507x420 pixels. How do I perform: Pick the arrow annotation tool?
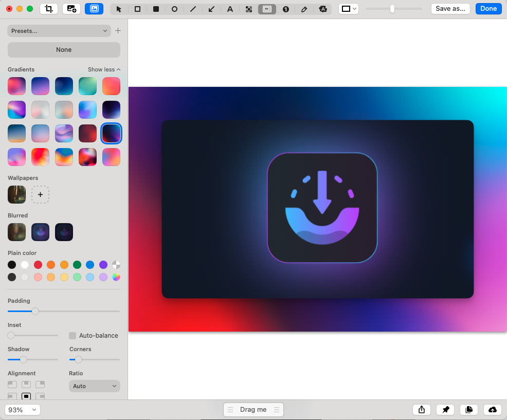[x=211, y=9]
